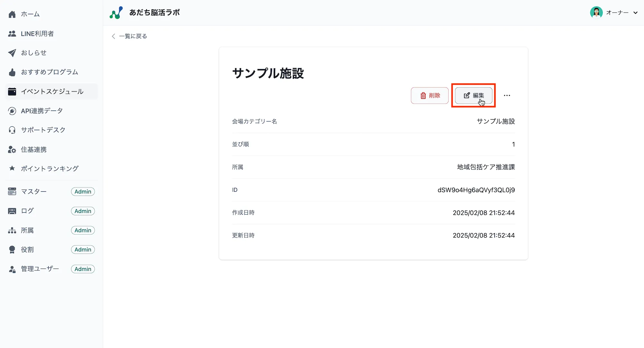Open 管理ユーザー in the sidebar
Viewport: 644px width, 348px height.
[x=40, y=269]
